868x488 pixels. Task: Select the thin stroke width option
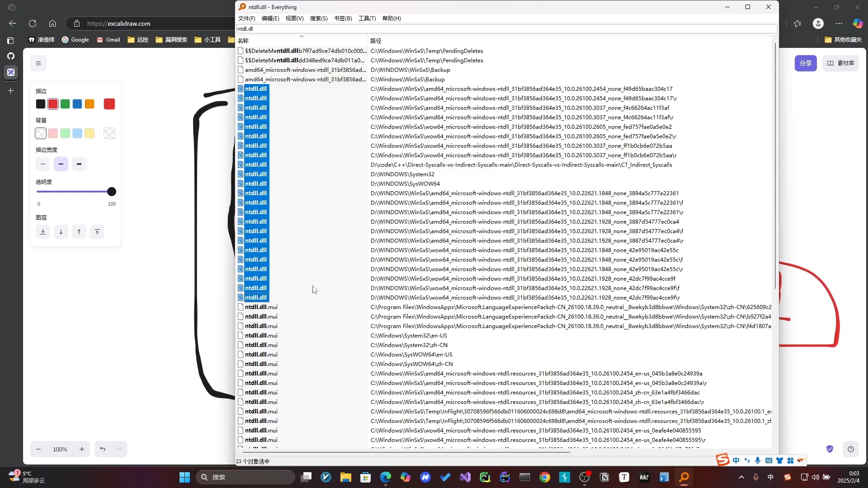click(x=43, y=164)
